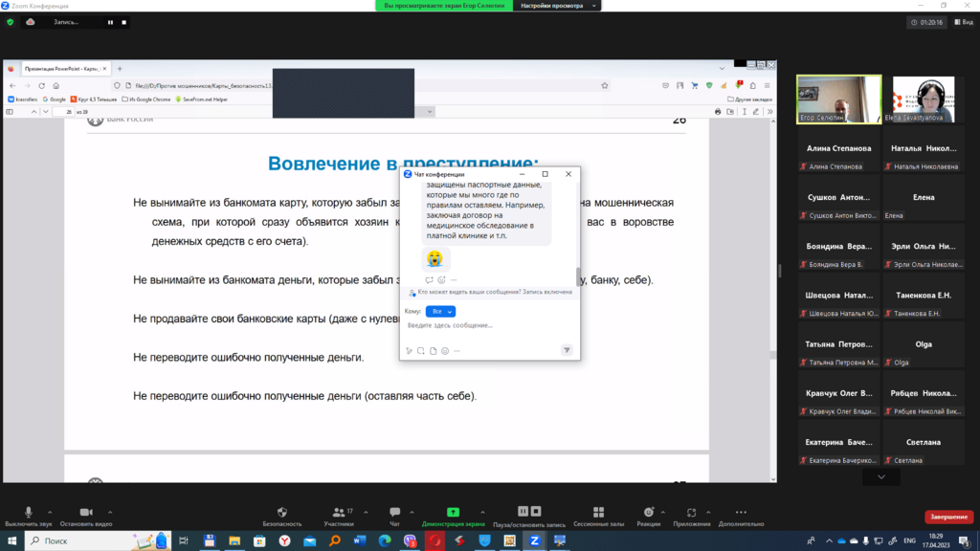Open the krasrollers bookmark
Image resolution: width=980 pixels, height=551 pixels.
(x=23, y=99)
